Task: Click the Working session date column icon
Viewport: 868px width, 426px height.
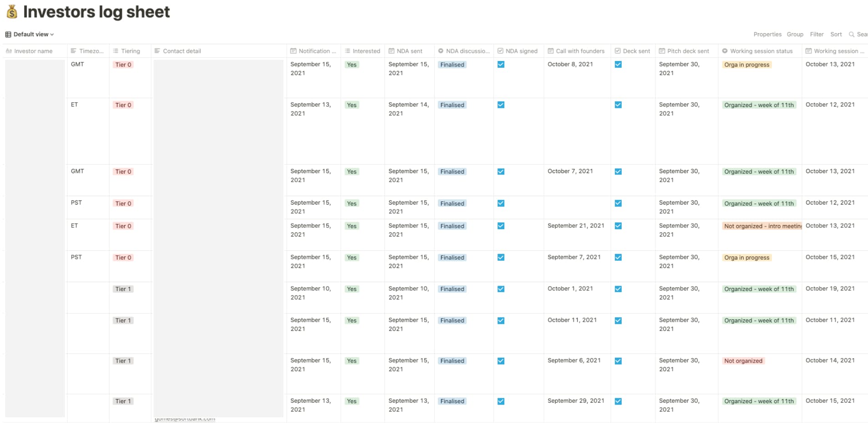Action: tap(809, 51)
